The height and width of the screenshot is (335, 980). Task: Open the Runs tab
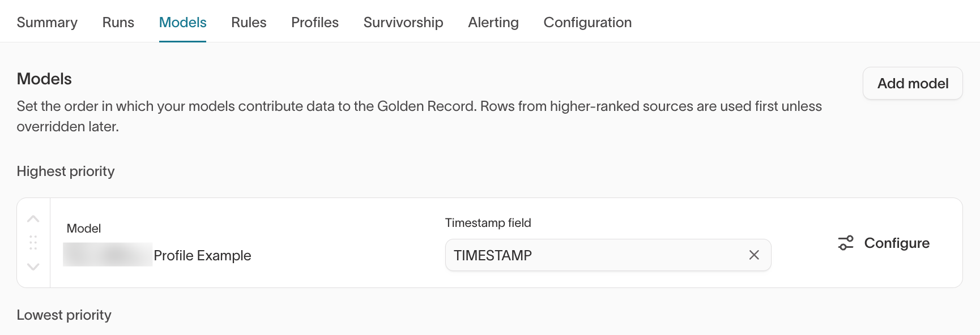coord(118,23)
